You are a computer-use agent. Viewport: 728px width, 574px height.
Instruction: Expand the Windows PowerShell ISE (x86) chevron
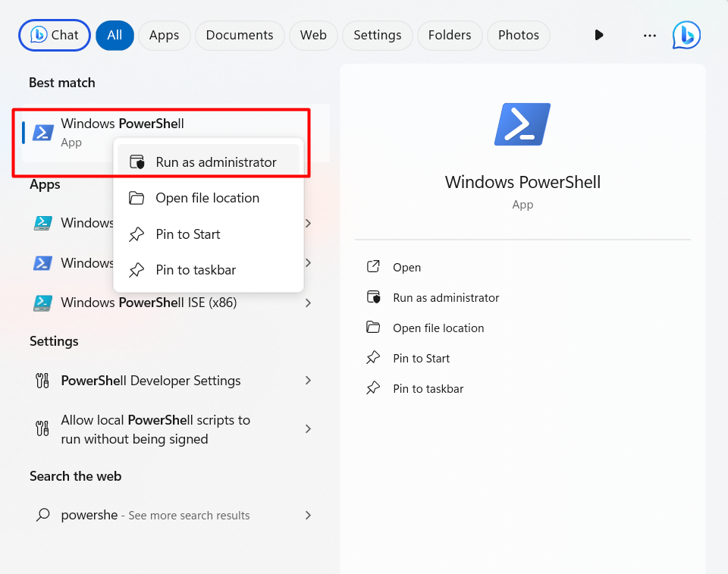[308, 303]
